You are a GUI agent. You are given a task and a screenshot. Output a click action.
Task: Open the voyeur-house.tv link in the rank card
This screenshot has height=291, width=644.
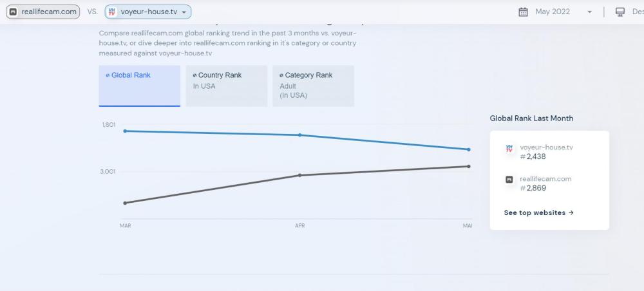pos(546,147)
